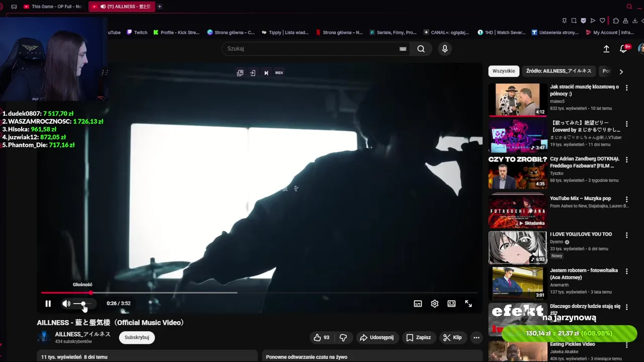Click the browser tab search magnifier icon

click(629, 7)
